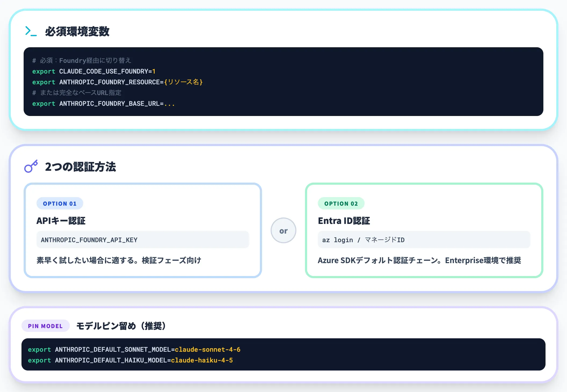Viewport: 567px width, 392px height.
Task: Click the ANTHROPIC_DEFAULT_HAIKU_MODEL export line
Action: (130, 360)
